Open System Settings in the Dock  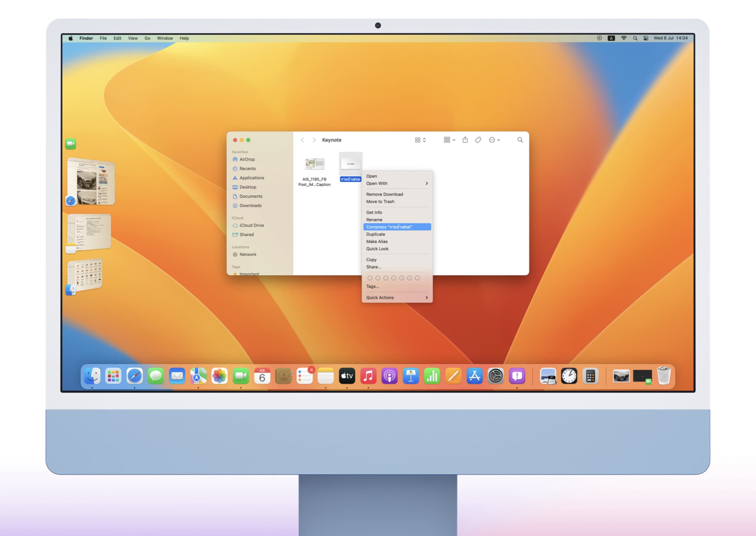496,376
